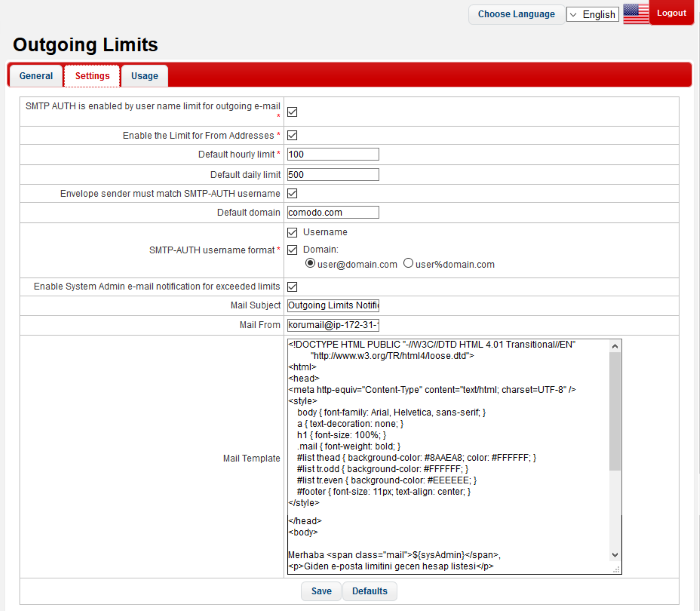Click the Outgoing Limits page heading

(x=85, y=45)
